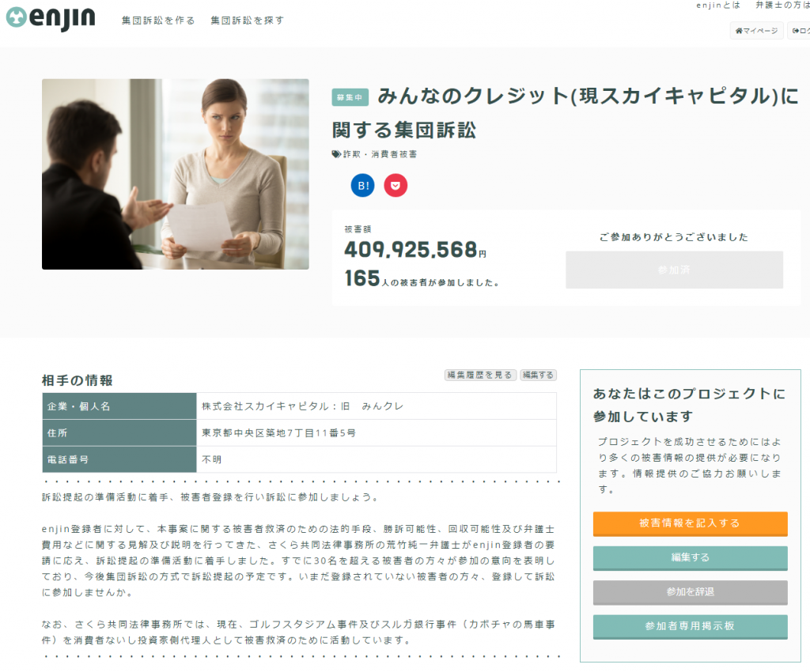
Task: Click the enjinとは link
Action: (717, 6)
